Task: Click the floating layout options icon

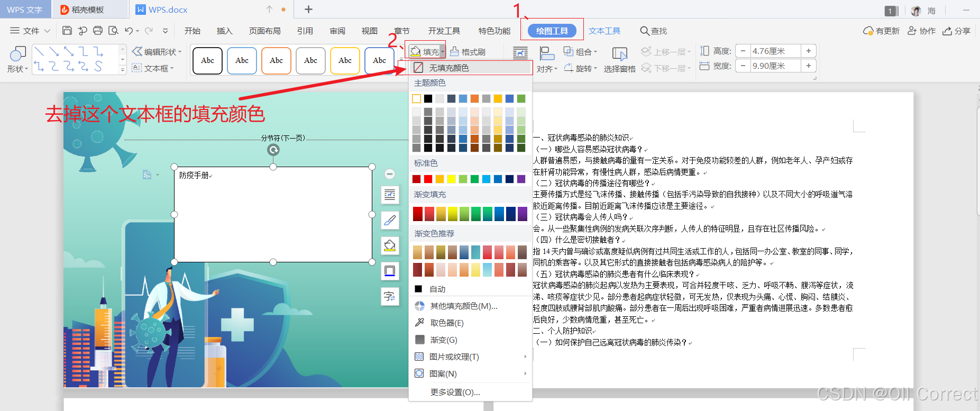Action: pos(390,195)
